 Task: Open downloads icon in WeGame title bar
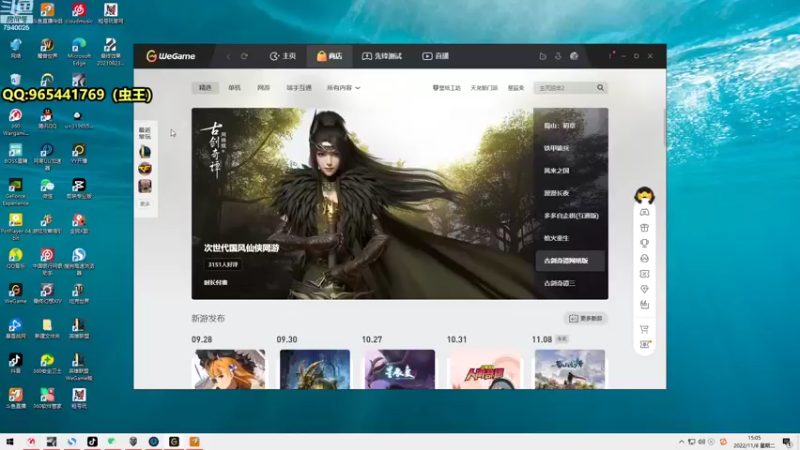point(558,56)
